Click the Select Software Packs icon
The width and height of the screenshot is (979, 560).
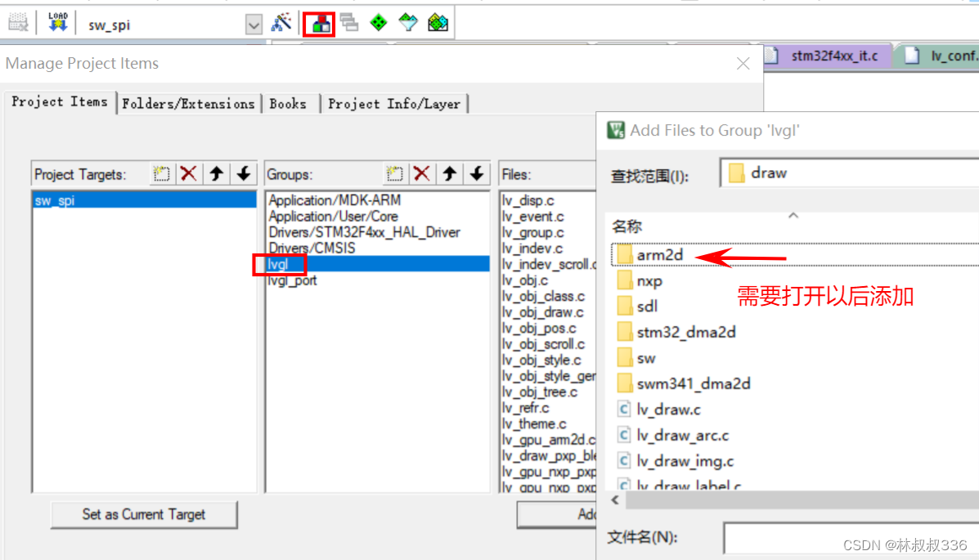[408, 23]
